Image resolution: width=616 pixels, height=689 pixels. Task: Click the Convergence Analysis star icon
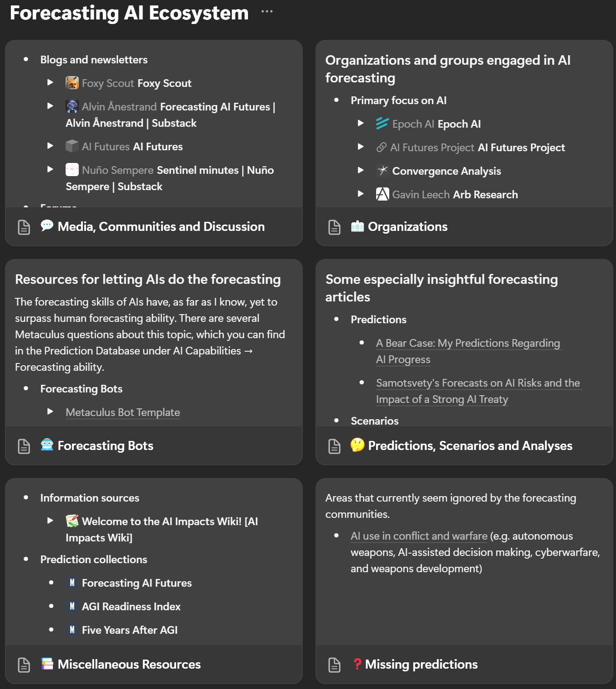(382, 171)
